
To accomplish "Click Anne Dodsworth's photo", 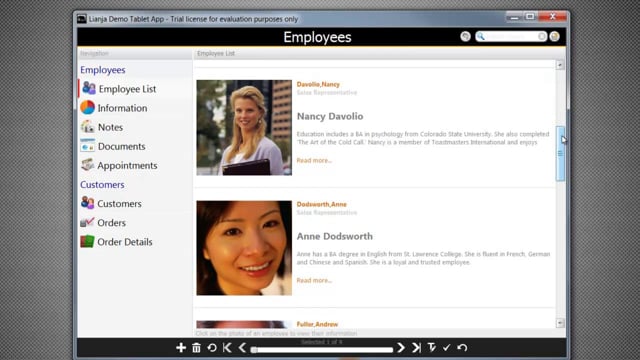I will coord(244,248).
